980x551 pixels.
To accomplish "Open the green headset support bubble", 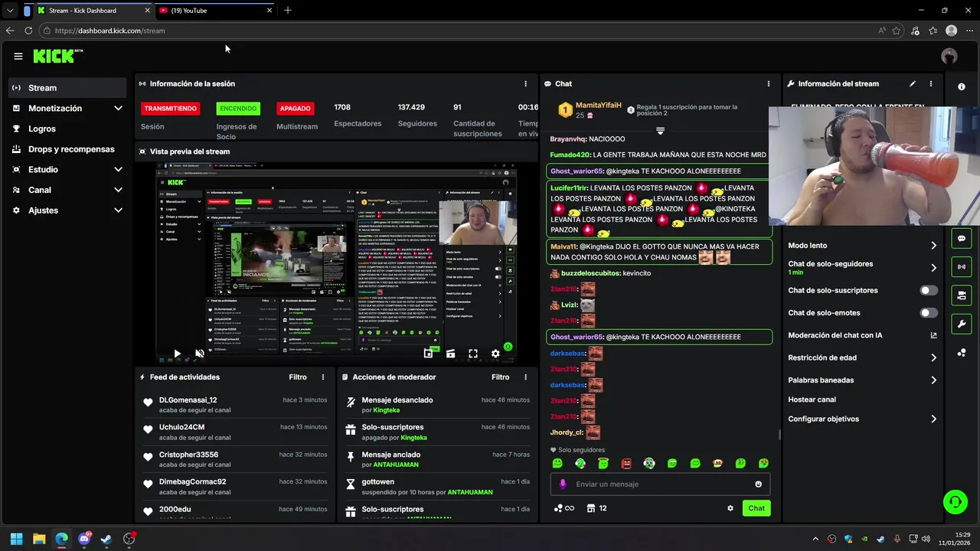I will (x=955, y=502).
